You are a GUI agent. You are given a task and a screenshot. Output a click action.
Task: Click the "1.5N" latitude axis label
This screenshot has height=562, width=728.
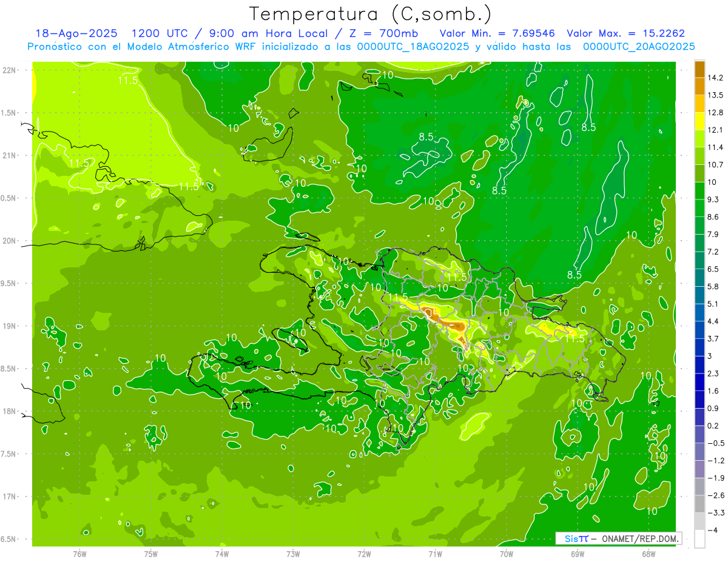9,113
